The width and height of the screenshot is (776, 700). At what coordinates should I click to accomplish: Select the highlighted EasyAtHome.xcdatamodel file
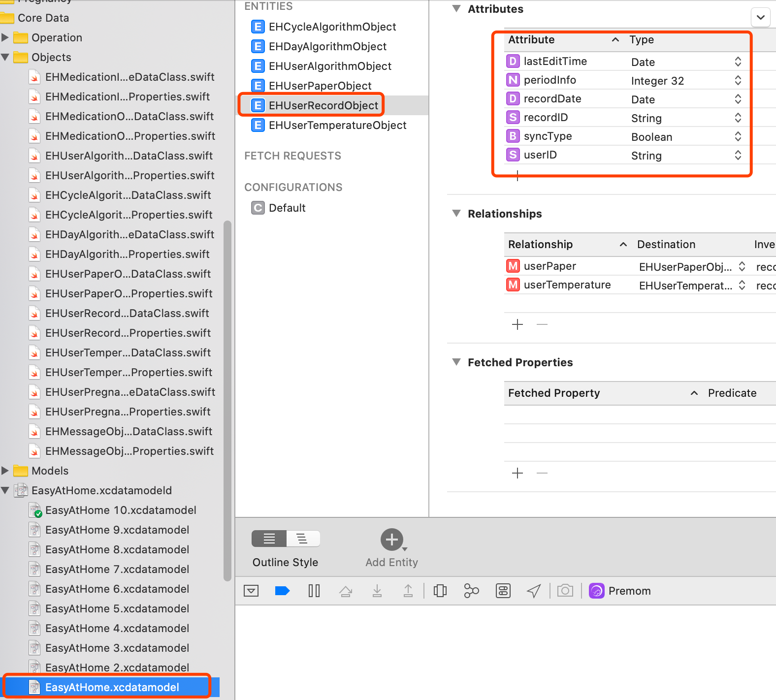(111, 687)
